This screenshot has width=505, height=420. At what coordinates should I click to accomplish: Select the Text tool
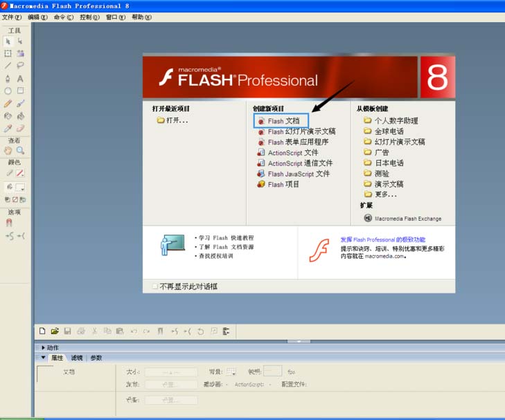click(x=20, y=78)
